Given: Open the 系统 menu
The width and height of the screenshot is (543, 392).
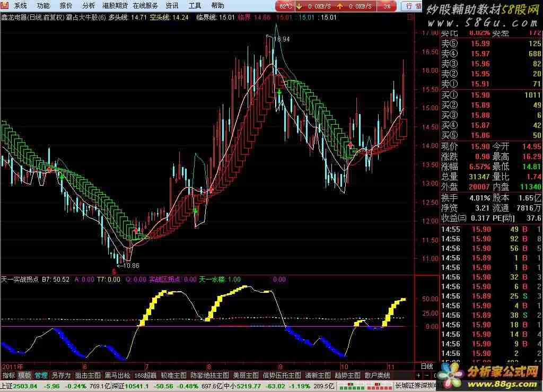Looking at the screenshot, I should (x=21, y=5).
